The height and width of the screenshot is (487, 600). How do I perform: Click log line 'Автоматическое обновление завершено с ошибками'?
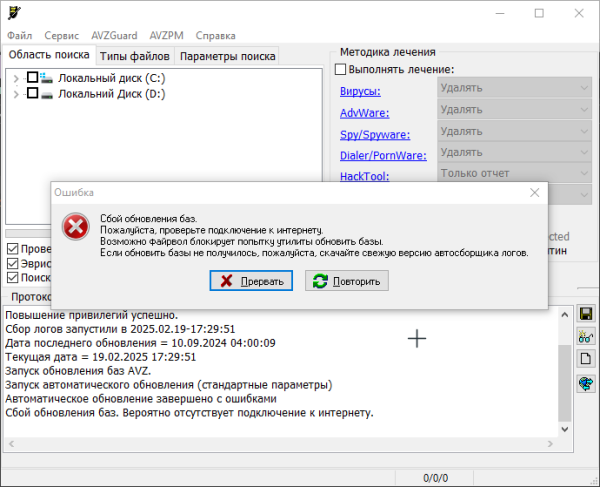tap(141, 399)
